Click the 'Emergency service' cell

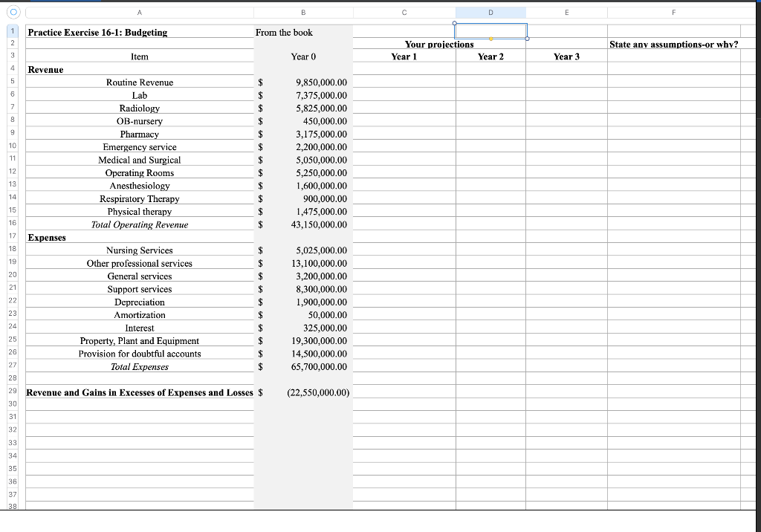[139, 146]
